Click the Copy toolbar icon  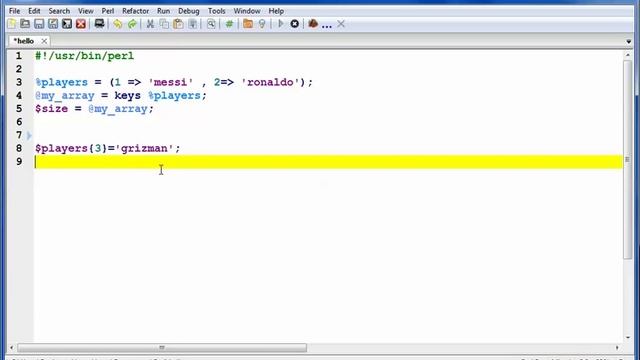[x=164, y=24]
